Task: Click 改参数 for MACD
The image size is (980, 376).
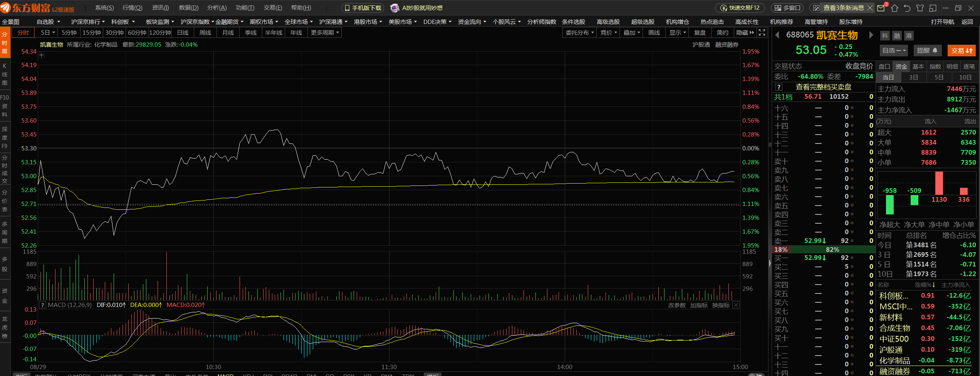Action: pyautogui.click(x=677, y=305)
